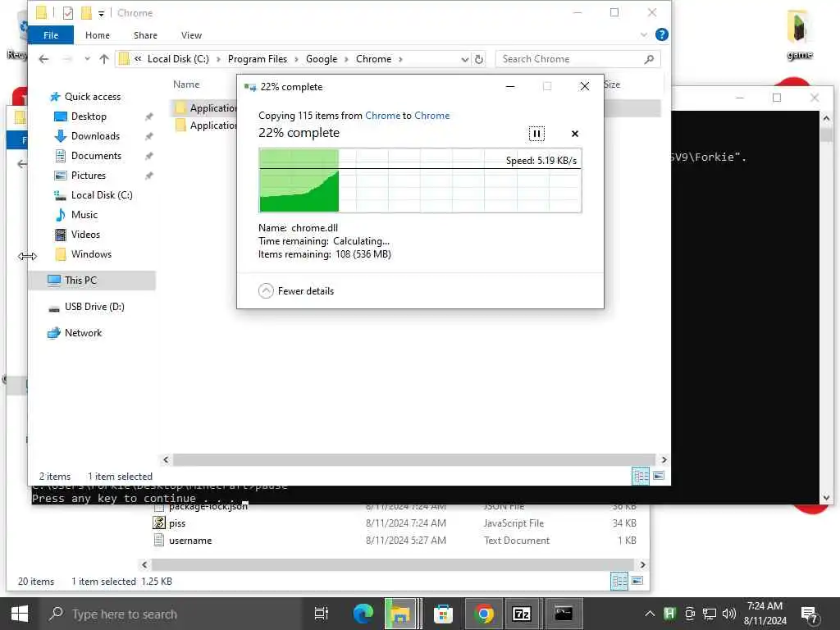Click the Search Chrome input field
The width and height of the screenshot is (840, 630).
[x=571, y=59]
